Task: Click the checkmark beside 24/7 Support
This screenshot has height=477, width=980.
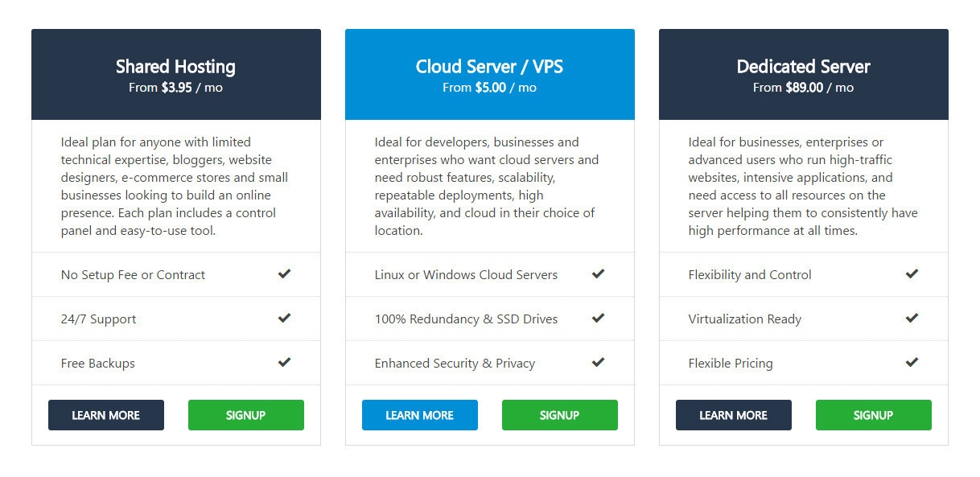Action: (284, 318)
